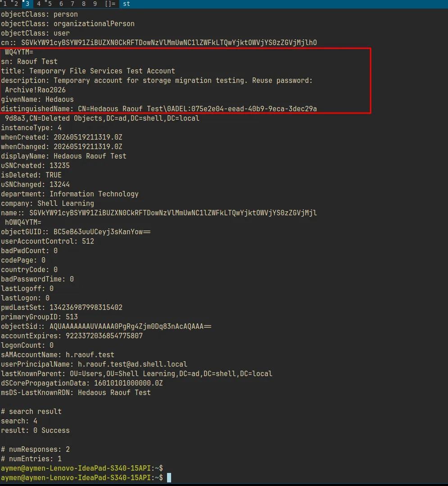Screen dimensions: 448x486
Task: Switch to workspace tag 4
Action: click(x=39, y=4)
